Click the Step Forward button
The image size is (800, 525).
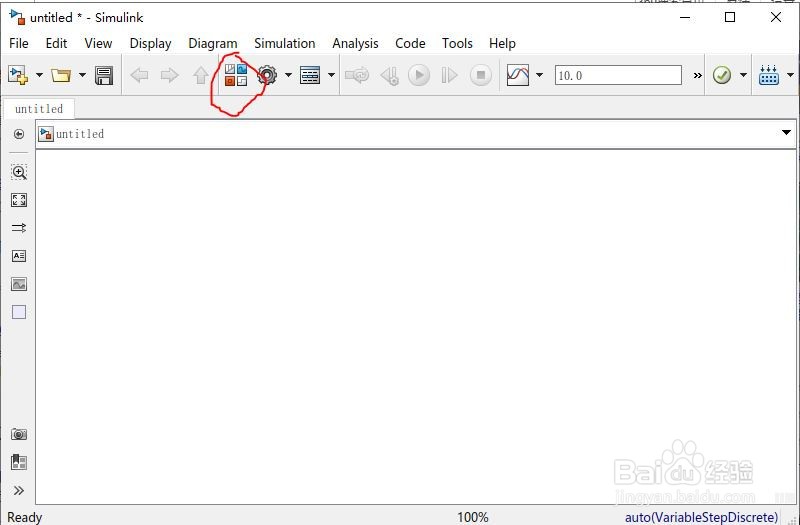pos(449,75)
